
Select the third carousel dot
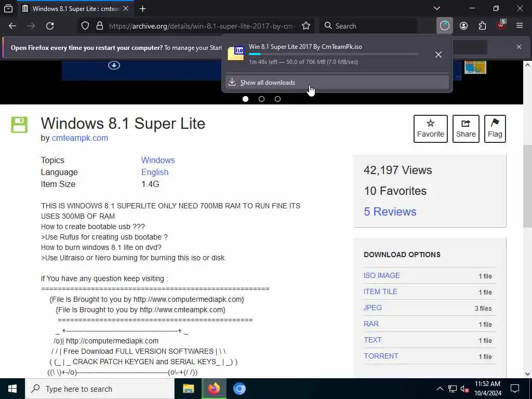(277, 99)
